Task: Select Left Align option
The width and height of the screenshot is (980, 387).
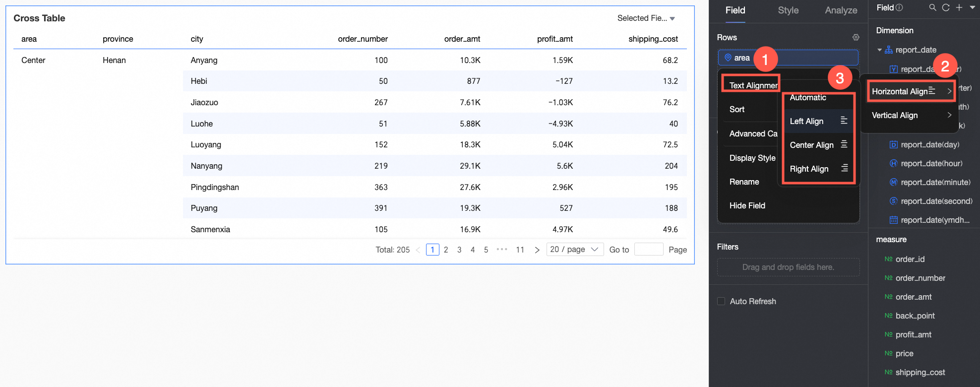Action: [818, 121]
